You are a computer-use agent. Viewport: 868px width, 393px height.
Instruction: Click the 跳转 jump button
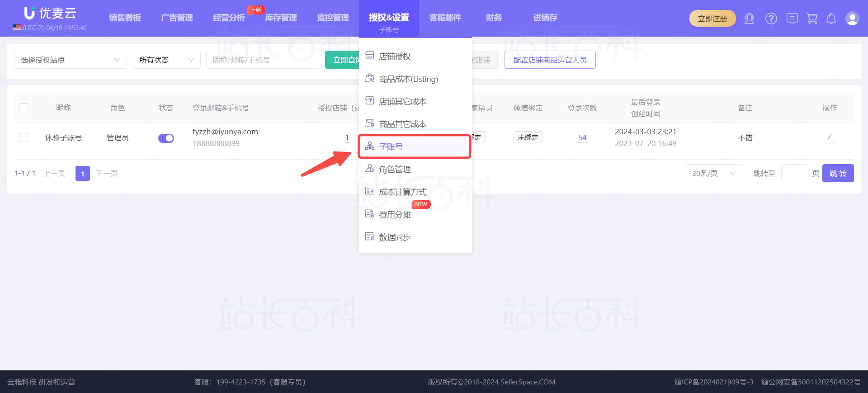click(838, 173)
